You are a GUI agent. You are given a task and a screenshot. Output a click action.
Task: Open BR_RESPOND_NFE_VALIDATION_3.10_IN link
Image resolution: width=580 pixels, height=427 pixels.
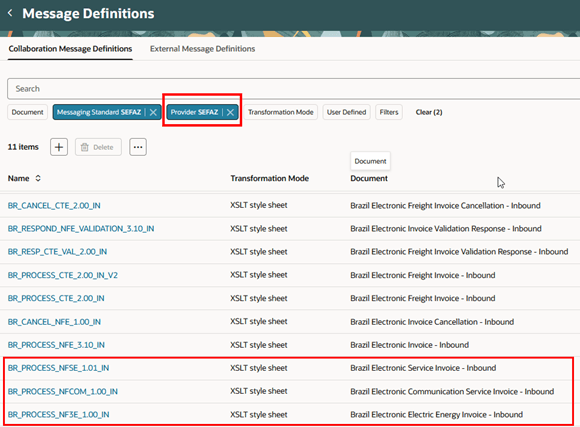click(x=81, y=229)
